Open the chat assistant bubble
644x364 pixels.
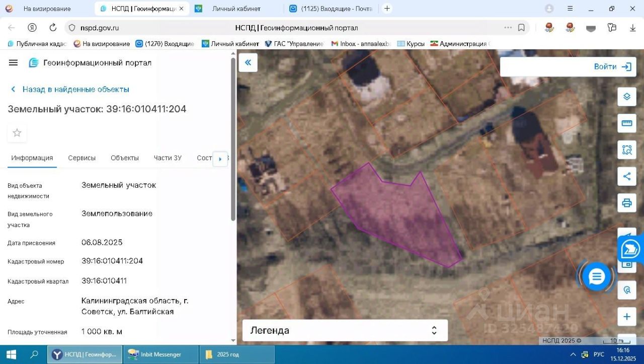596,276
